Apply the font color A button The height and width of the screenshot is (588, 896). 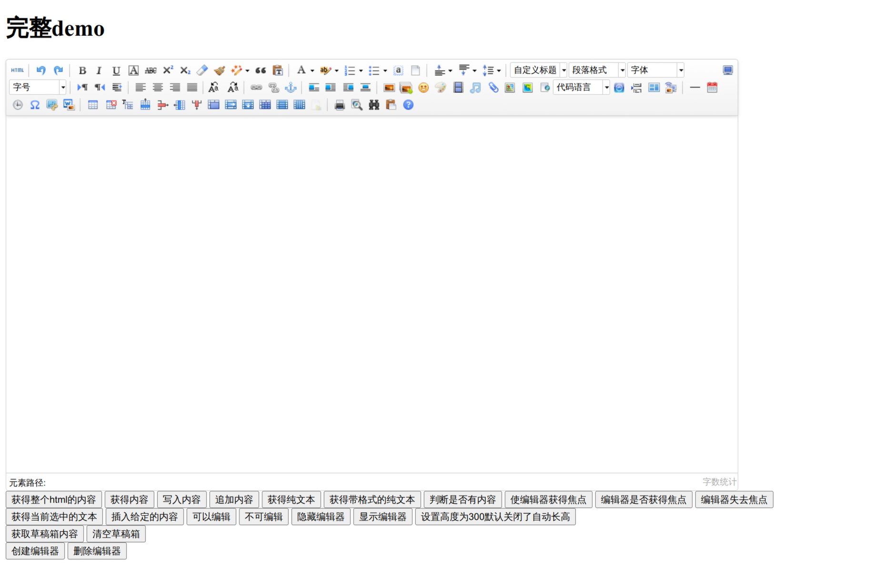(x=301, y=70)
